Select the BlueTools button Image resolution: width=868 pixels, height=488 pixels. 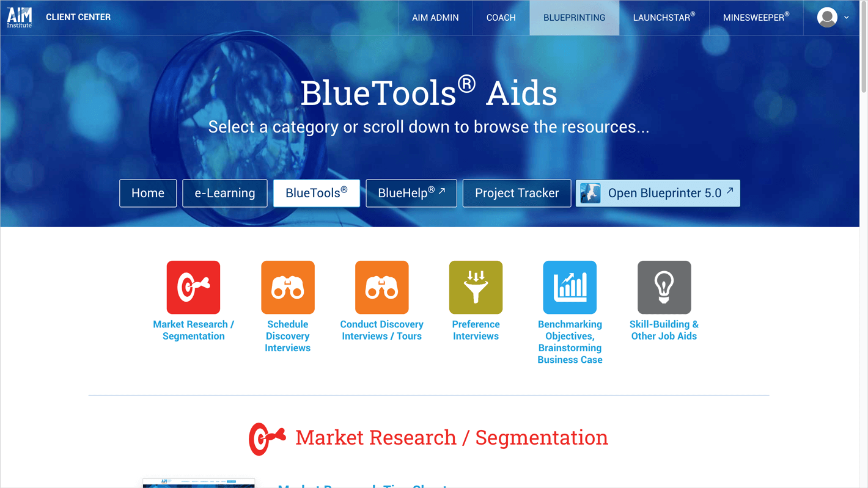coord(317,193)
